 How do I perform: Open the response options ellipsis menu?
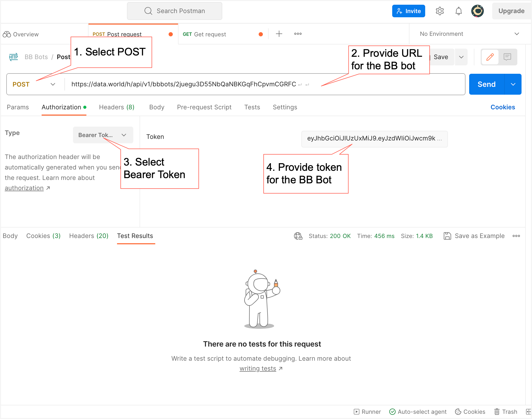point(516,236)
